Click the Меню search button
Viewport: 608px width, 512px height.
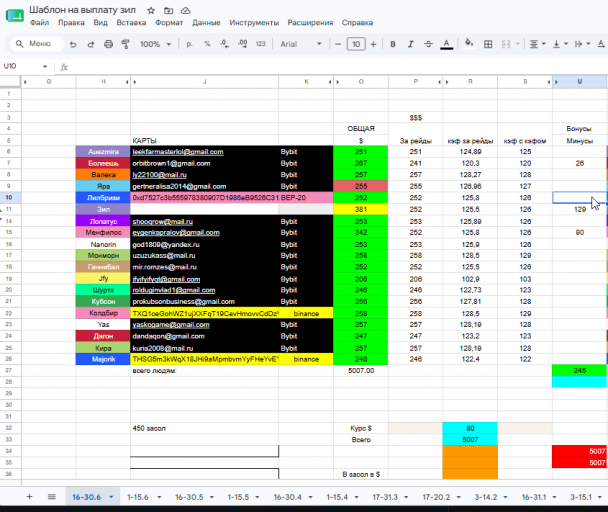(x=36, y=44)
